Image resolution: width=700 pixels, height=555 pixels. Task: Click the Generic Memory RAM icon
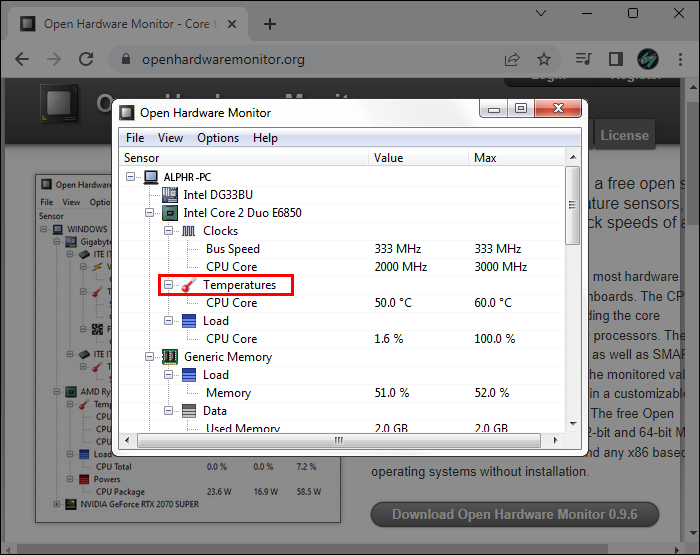(x=170, y=357)
